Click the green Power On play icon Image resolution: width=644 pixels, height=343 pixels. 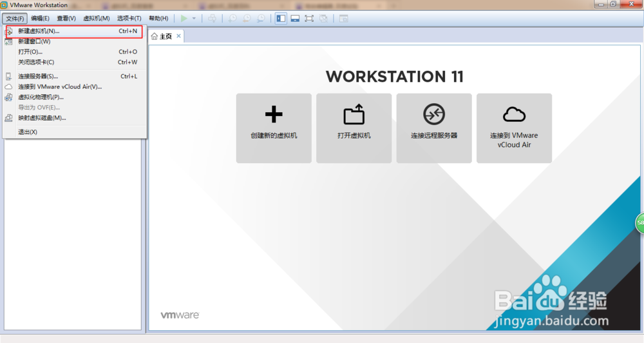click(x=184, y=18)
